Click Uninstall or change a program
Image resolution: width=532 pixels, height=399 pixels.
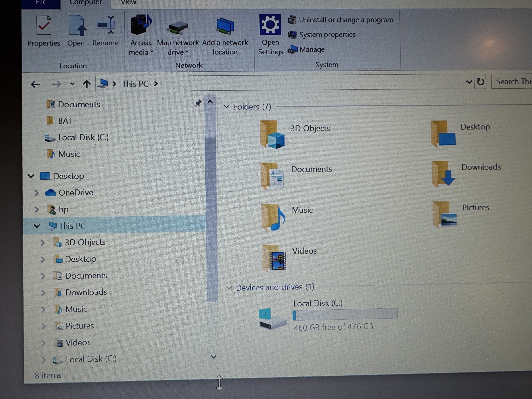[x=346, y=20]
